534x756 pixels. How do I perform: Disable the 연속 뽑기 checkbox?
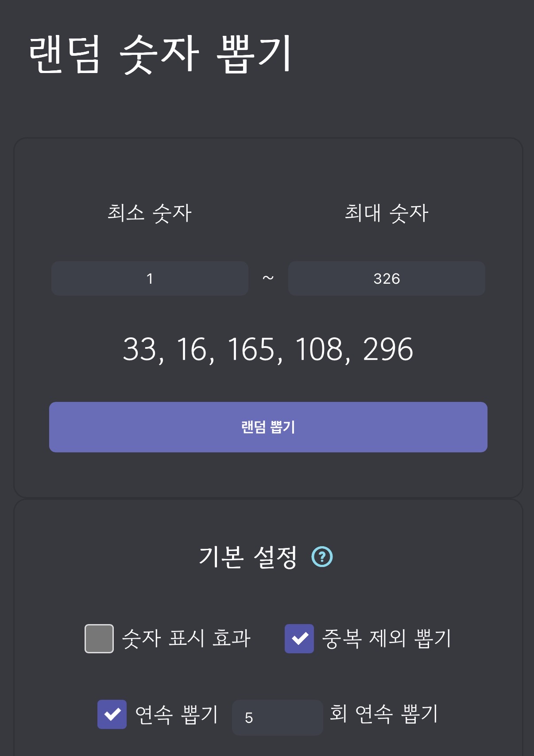[112, 714]
